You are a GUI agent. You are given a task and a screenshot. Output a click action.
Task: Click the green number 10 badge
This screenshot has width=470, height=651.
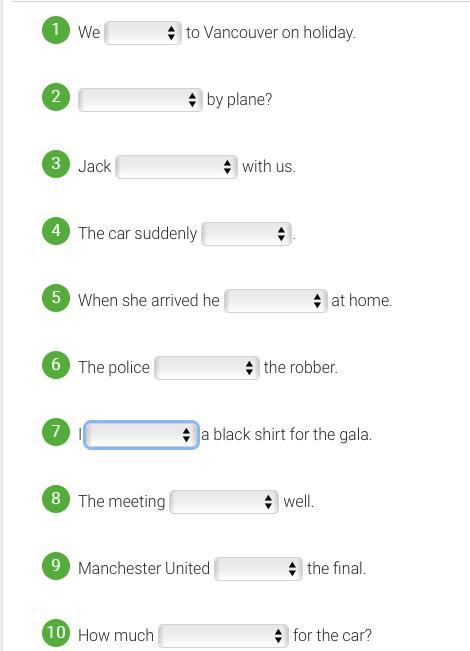pos(56,633)
